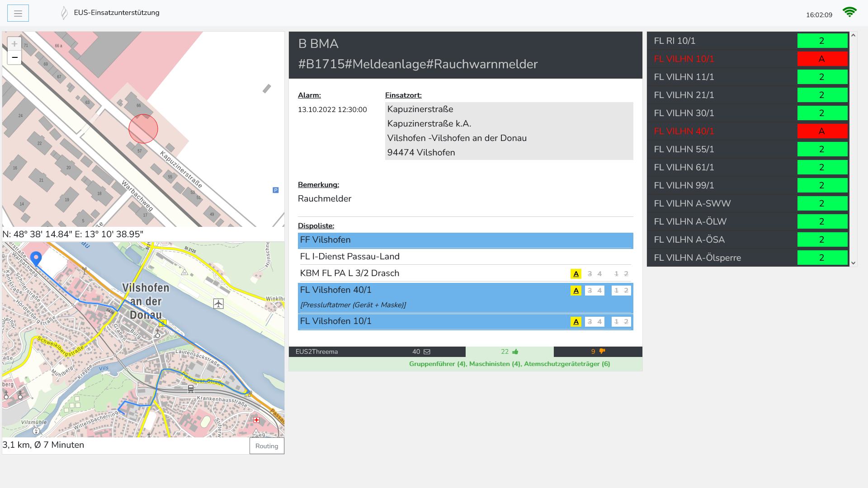Image resolution: width=868 pixels, height=488 pixels.
Task: Click green status 2 of FL RI 10/1
Action: point(822,41)
